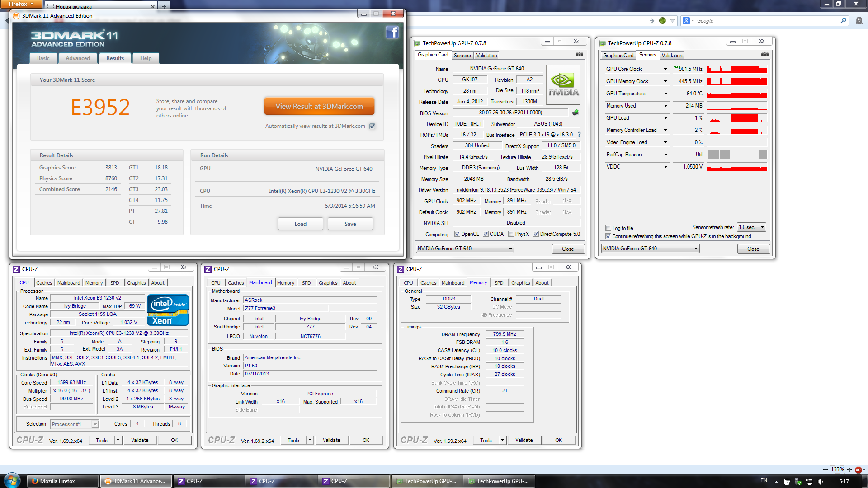
Task: Click the Firefox search magnifier icon
Action: tap(843, 21)
